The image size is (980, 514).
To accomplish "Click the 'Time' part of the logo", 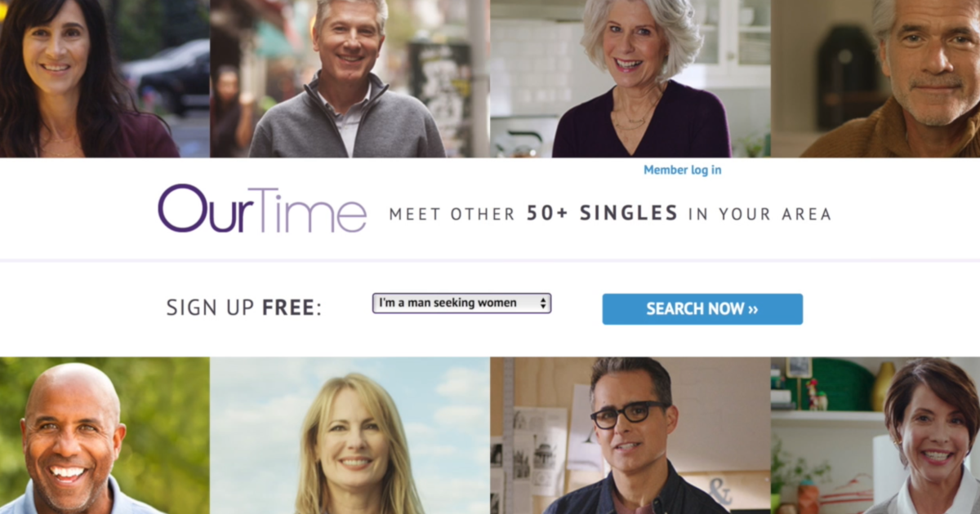I will [315, 210].
